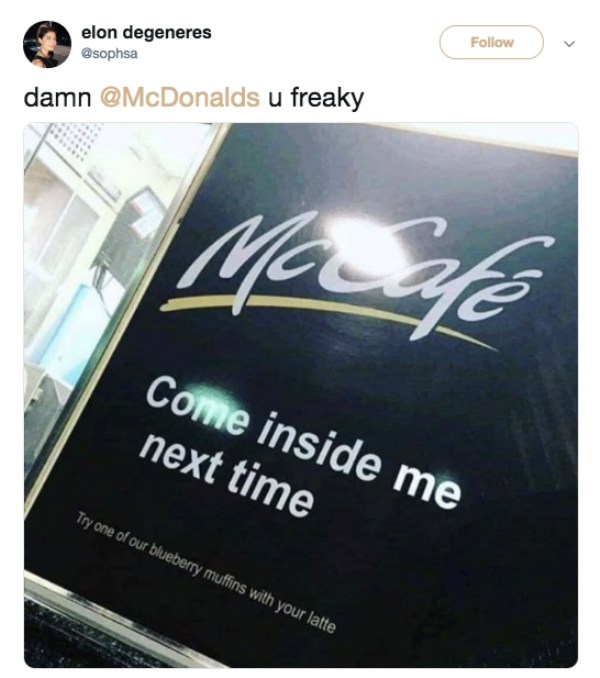Expand the chevron menu beside Follow
Image resolution: width=600 pixels, height=678 pixels.
(569, 44)
